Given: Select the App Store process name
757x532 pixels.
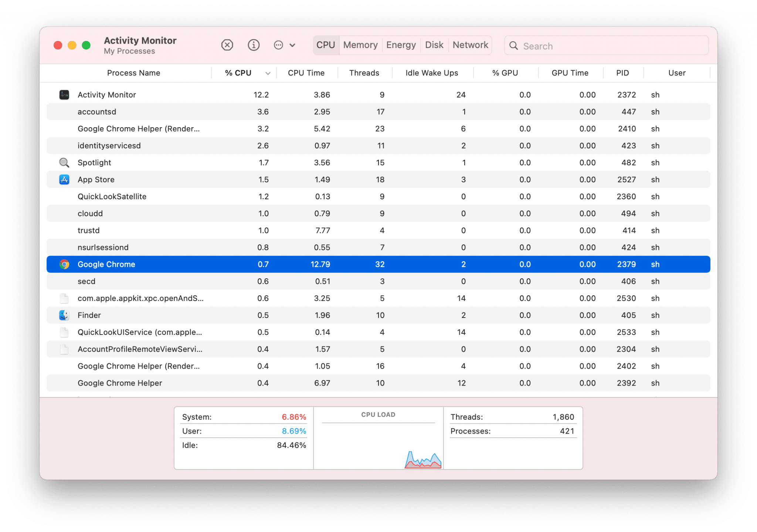Looking at the screenshot, I should coord(96,180).
